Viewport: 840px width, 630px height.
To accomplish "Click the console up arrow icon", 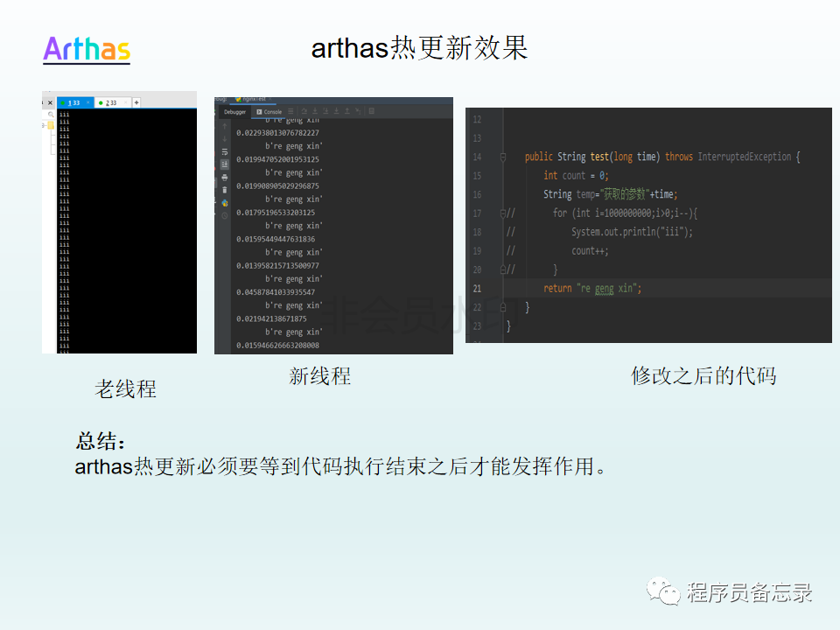I will 225,126.
